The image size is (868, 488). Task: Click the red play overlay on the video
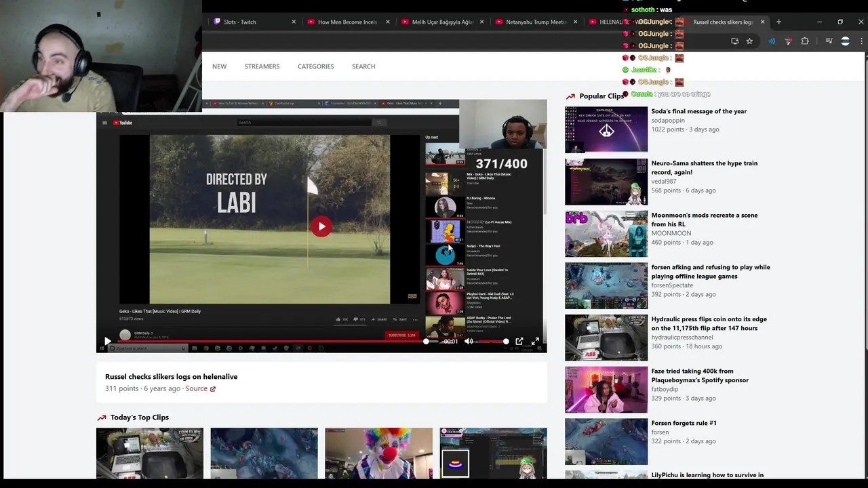[x=321, y=226]
